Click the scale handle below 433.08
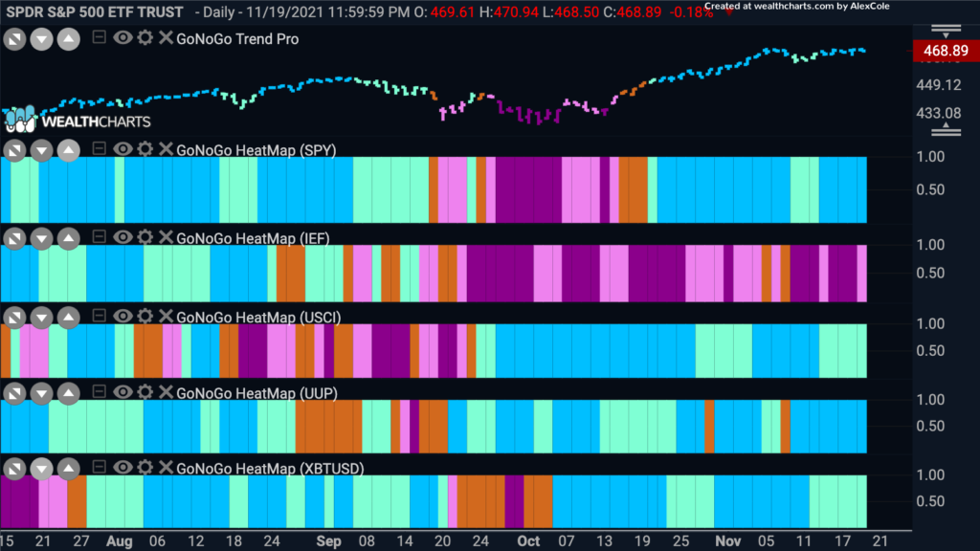 946,129
